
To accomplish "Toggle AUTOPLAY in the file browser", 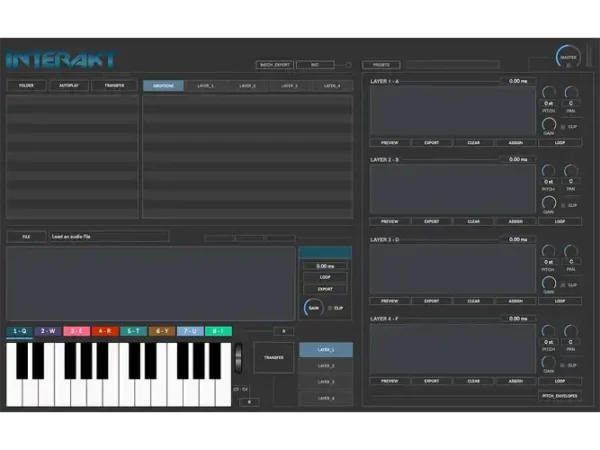I will (x=69, y=85).
